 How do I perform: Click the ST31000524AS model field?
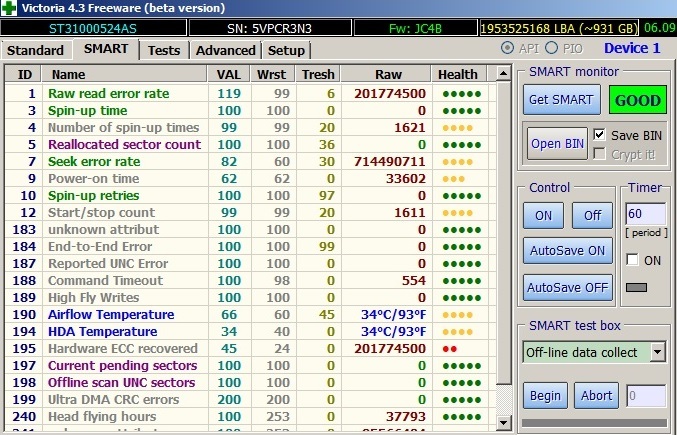pyautogui.click(x=93, y=28)
